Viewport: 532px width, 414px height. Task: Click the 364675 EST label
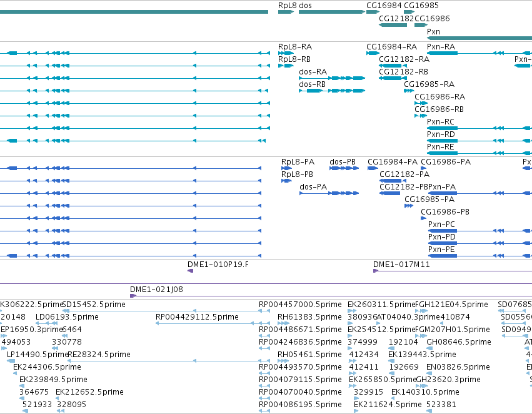[x=34, y=392]
